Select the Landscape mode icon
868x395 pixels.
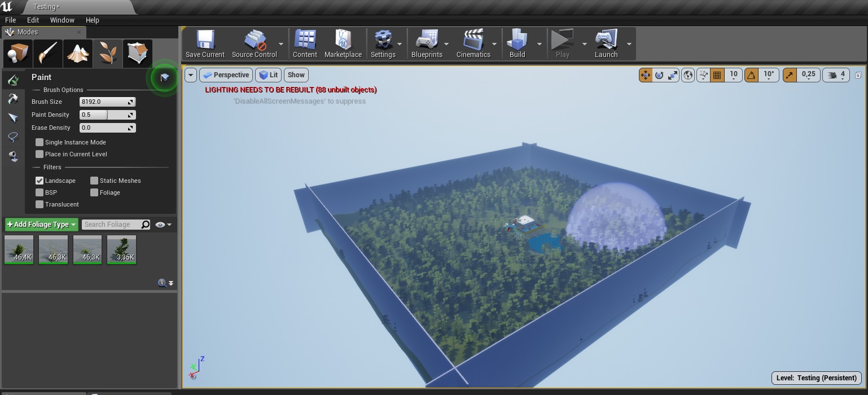tap(78, 53)
